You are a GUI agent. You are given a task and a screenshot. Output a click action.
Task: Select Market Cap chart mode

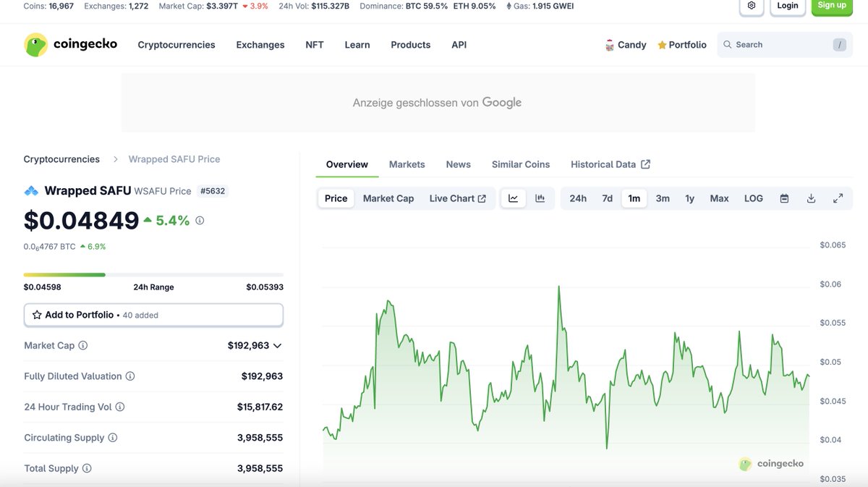[388, 198]
